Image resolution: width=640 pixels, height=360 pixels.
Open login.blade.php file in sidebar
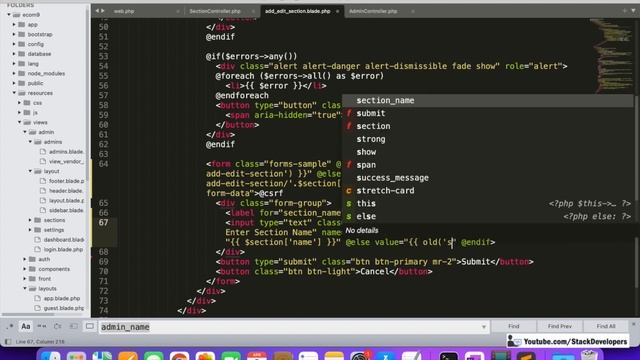click(63, 249)
